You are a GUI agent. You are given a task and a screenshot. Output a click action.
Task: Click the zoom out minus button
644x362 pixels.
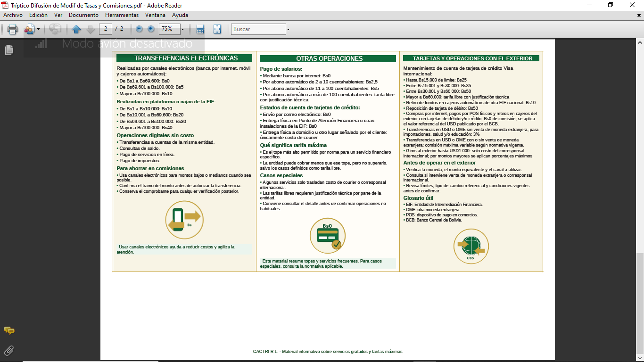[139, 29]
